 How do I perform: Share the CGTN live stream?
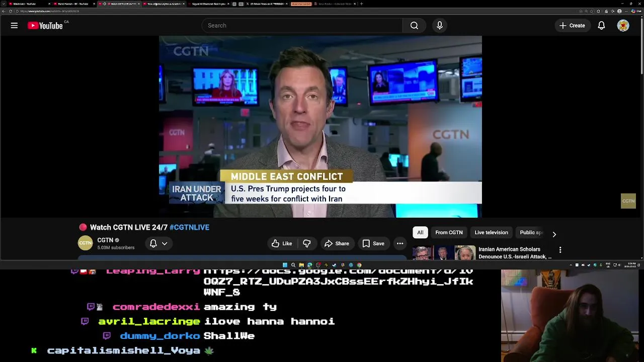pos(337,243)
